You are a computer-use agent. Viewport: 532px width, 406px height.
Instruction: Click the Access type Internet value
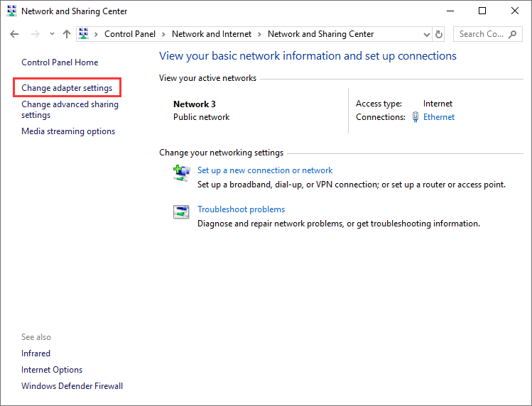click(x=438, y=104)
